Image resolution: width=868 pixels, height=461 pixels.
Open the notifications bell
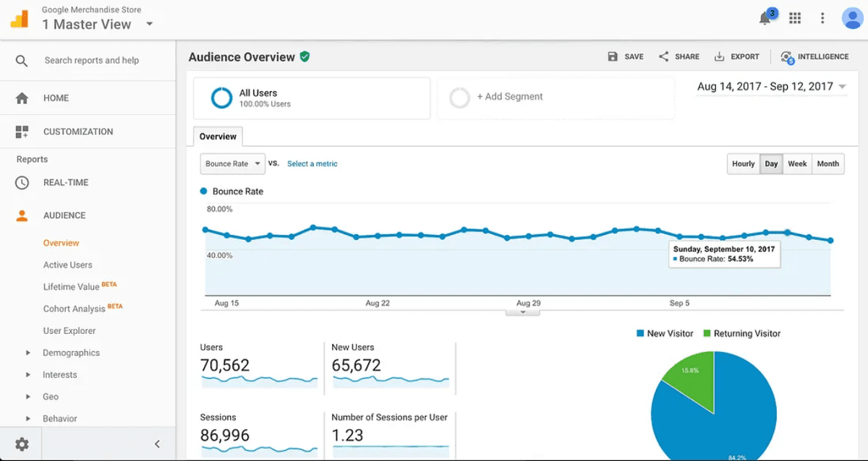[x=765, y=17]
